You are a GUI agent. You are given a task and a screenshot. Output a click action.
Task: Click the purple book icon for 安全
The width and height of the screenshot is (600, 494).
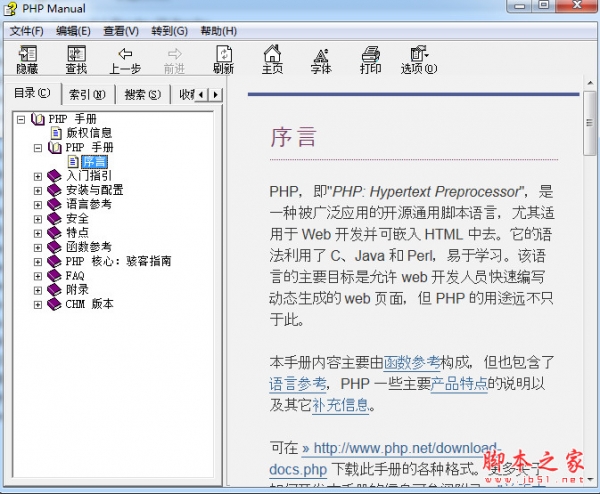coord(54,219)
